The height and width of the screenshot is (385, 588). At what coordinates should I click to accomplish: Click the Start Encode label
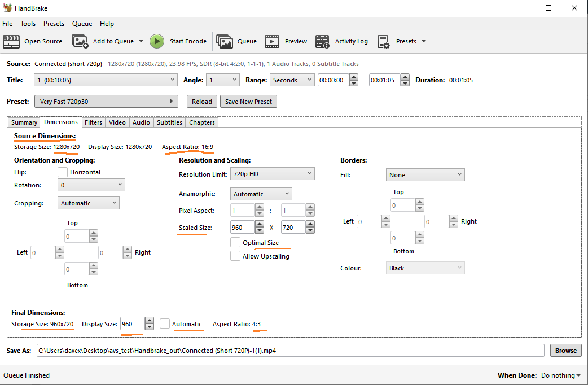[x=188, y=41]
